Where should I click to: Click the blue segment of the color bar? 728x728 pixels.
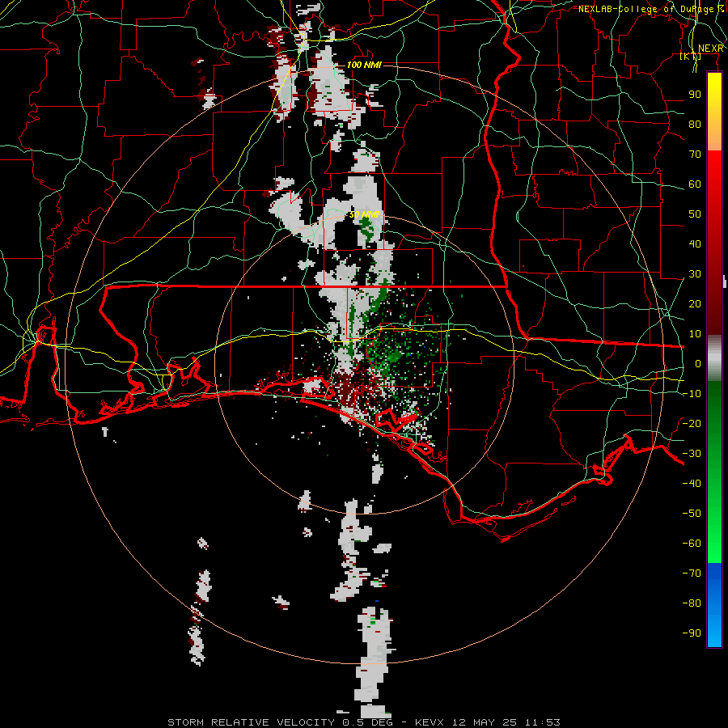tap(714, 604)
